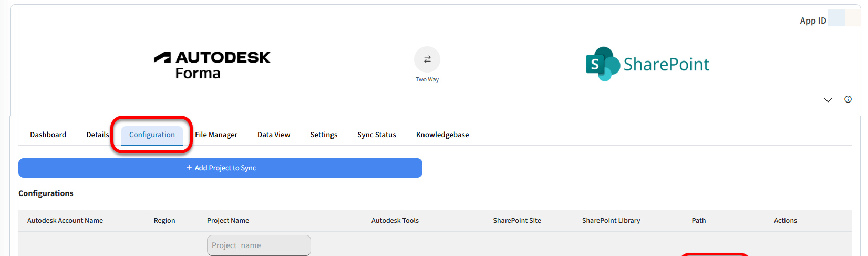Click the Autodesk Account Name column header
Viewport: 868px width, 256px height.
[65, 221]
